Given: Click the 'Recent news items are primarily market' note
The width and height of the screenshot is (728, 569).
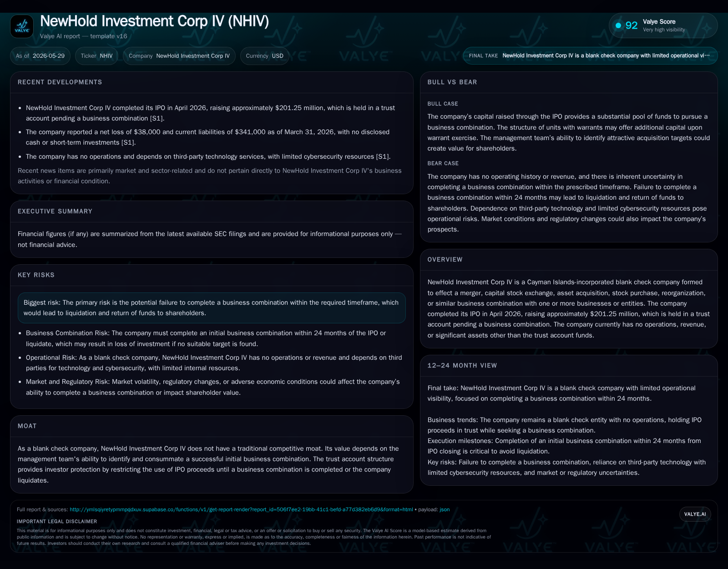Looking at the screenshot, I should tap(210, 176).
